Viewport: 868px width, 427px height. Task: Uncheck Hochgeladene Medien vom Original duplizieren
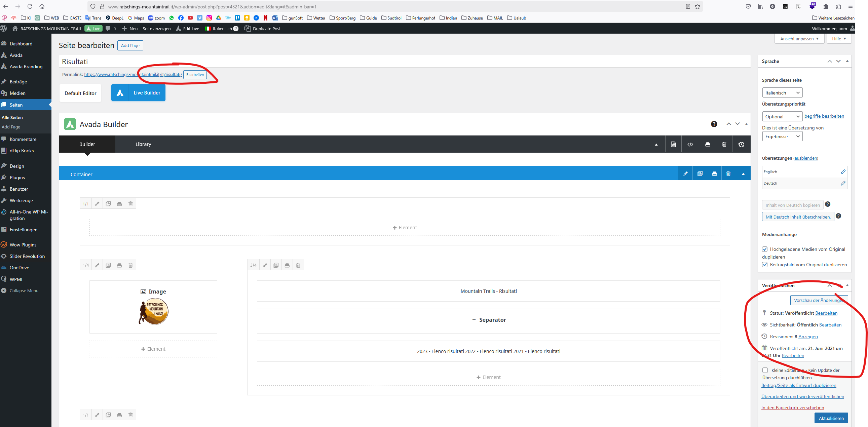(765, 249)
